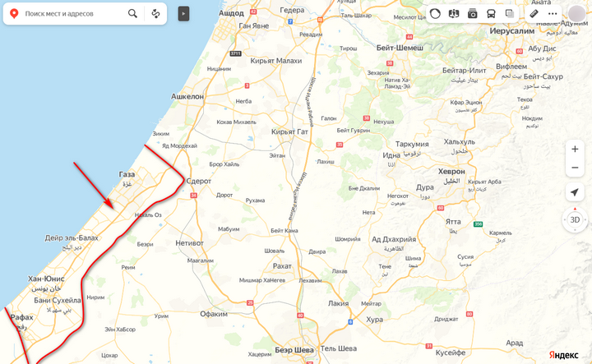The image size is (592, 364).
Task: Click into the search places field
Action: [74, 14]
